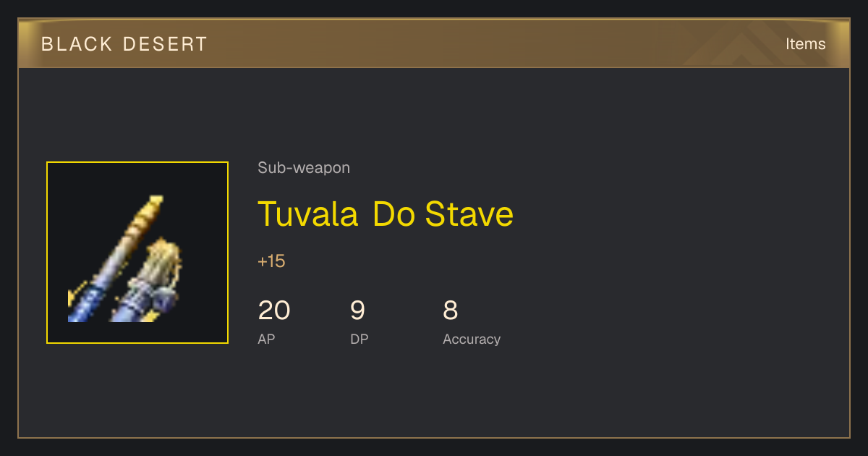
Task: Click the Tuvala Do Stave item icon
Action: 137,253
